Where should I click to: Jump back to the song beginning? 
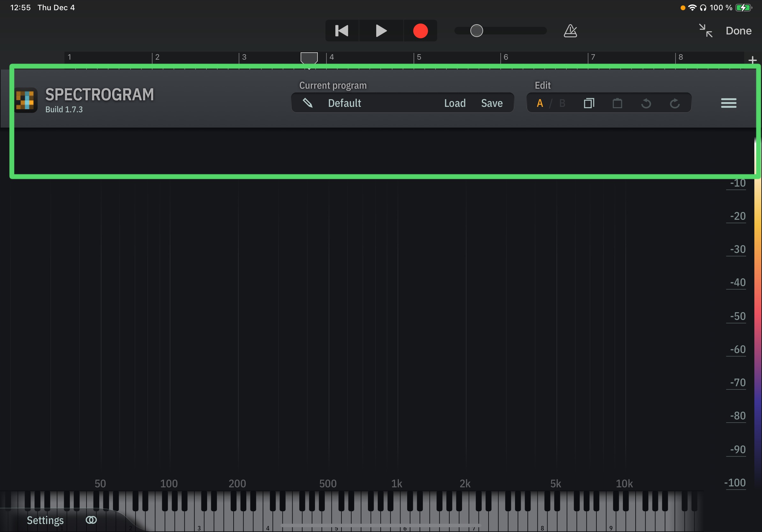click(x=342, y=31)
